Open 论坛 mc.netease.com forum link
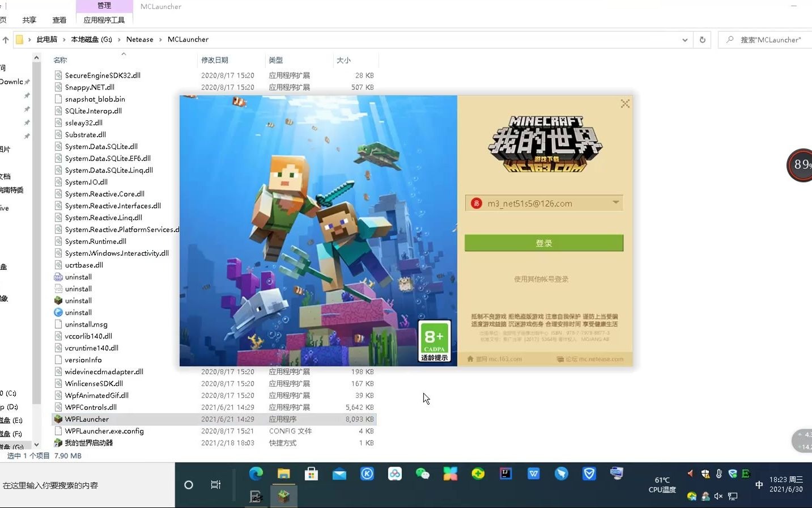This screenshot has width=812, height=508. click(590, 359)
